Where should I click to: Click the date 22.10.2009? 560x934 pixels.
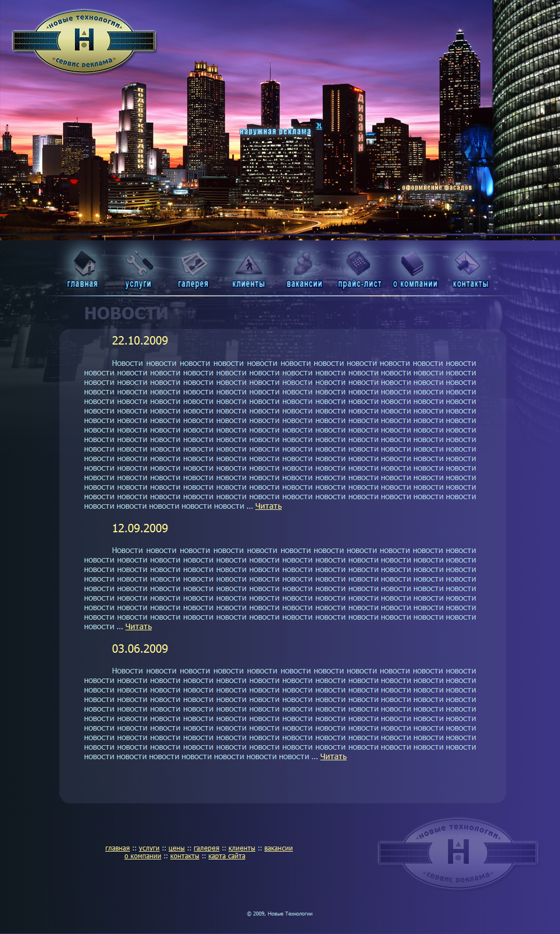(x=140, y=341)
